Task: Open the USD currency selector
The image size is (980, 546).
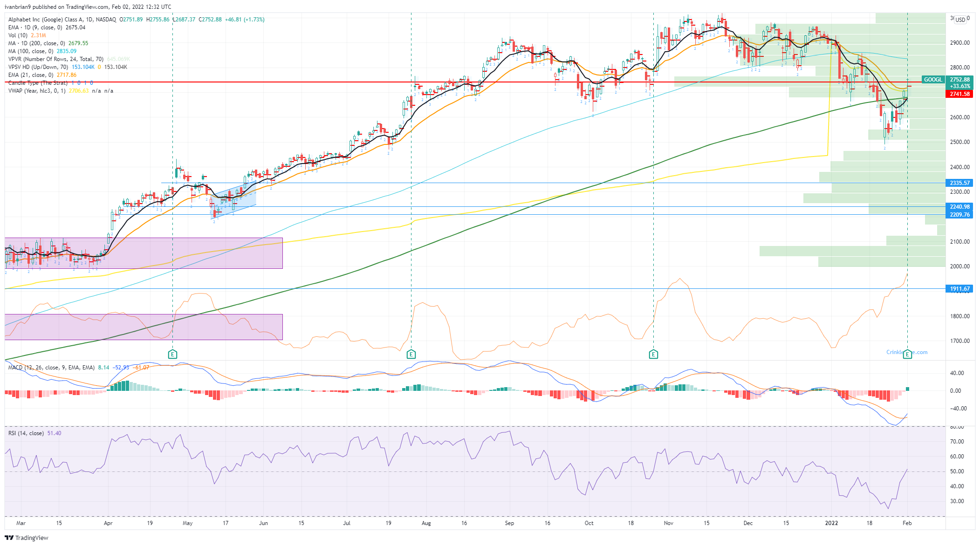Action: [x=960, y=20]
